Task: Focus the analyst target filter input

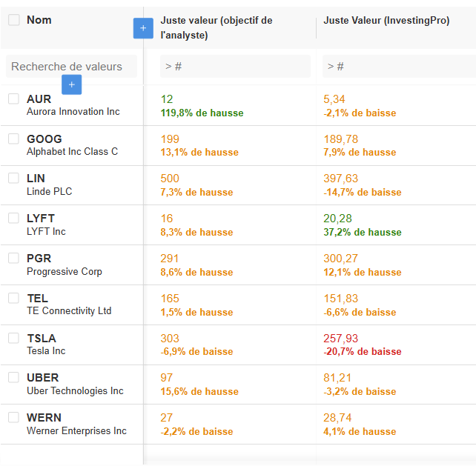Action: tap(234, 67)
